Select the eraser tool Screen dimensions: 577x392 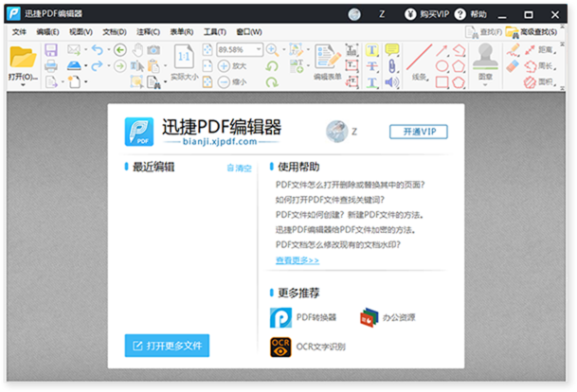point(513,66)
